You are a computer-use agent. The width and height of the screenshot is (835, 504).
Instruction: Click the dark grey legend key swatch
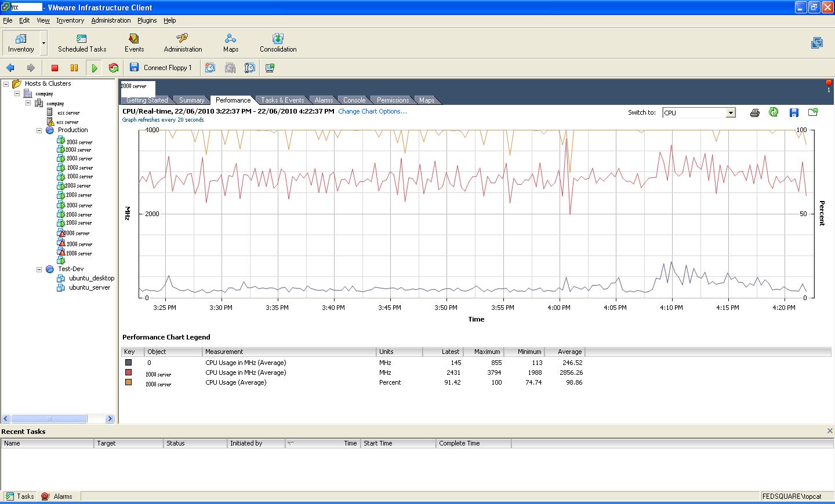[128, 363]
